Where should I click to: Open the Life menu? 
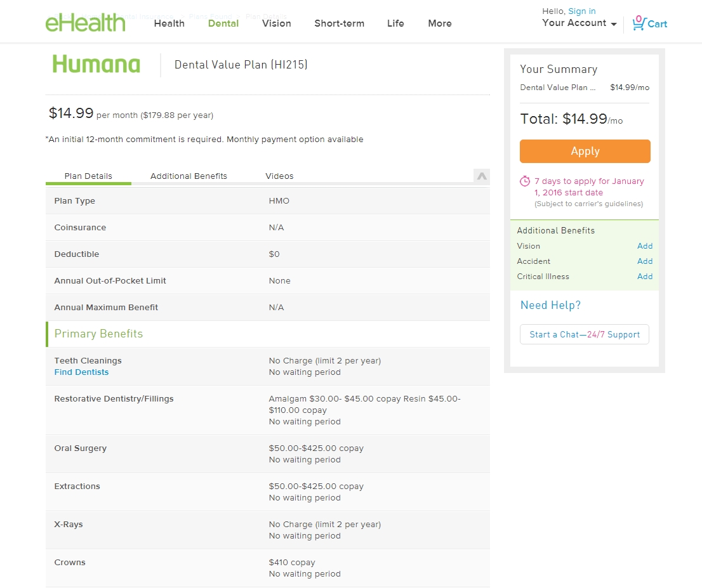(396, 23)
